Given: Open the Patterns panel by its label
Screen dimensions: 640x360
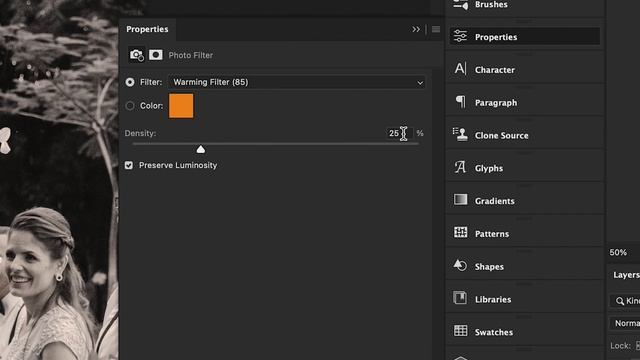Looking at the screenshot, I should click(492, 234).
